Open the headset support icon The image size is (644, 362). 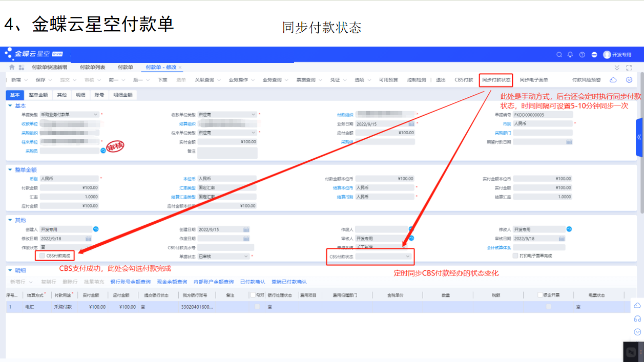(x=637, y=318)
